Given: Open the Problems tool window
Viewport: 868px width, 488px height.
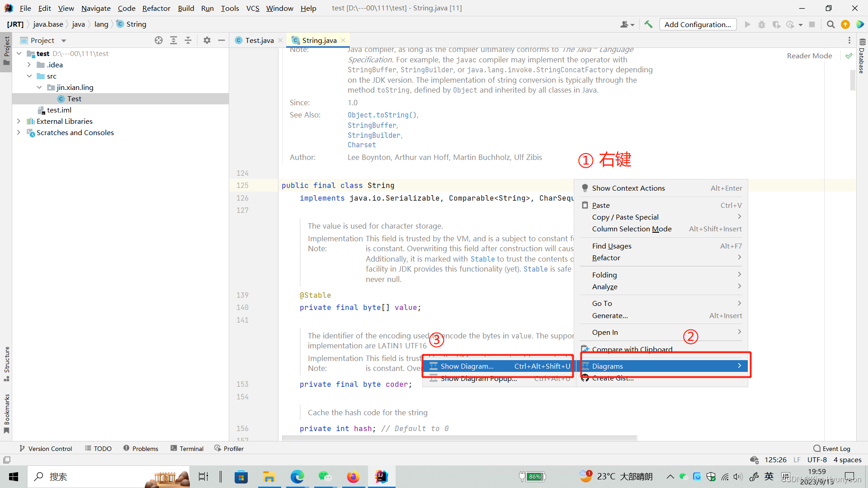Looking at the screenshot, I should point(141,449).
